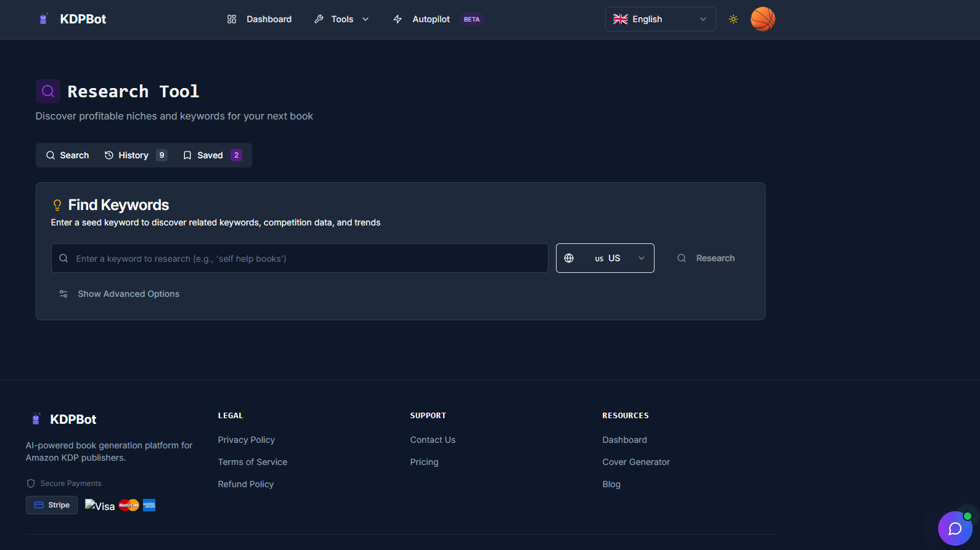This screenshot has width=980, height=550.
Task: Click the advanced options sliders icon
Action: [63, 294]
